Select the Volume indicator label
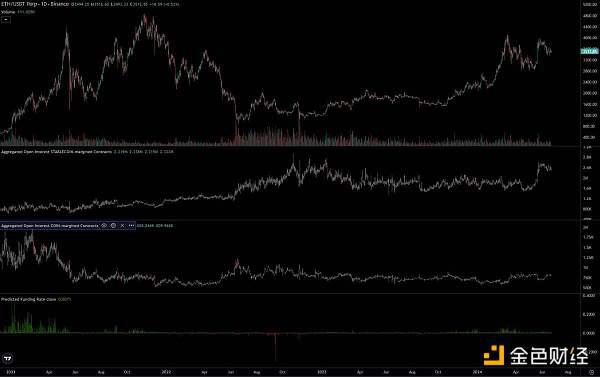600x377 pixels. 8,12
